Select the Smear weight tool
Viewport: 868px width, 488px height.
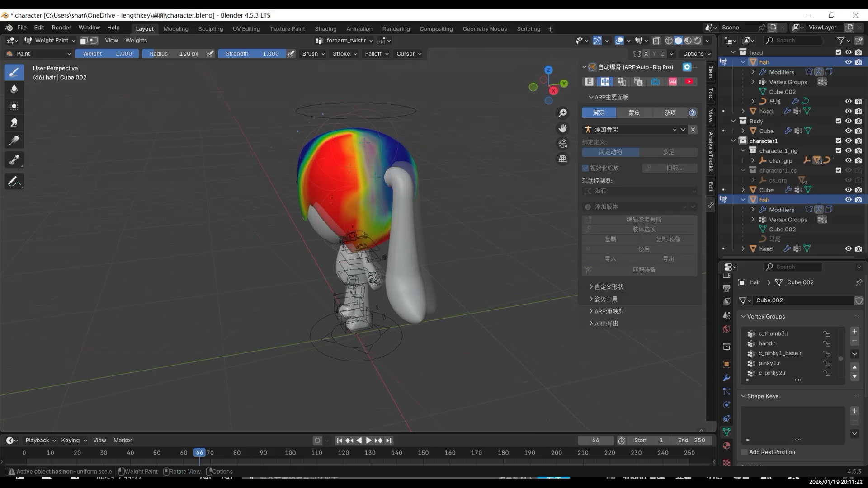[14, 123]
